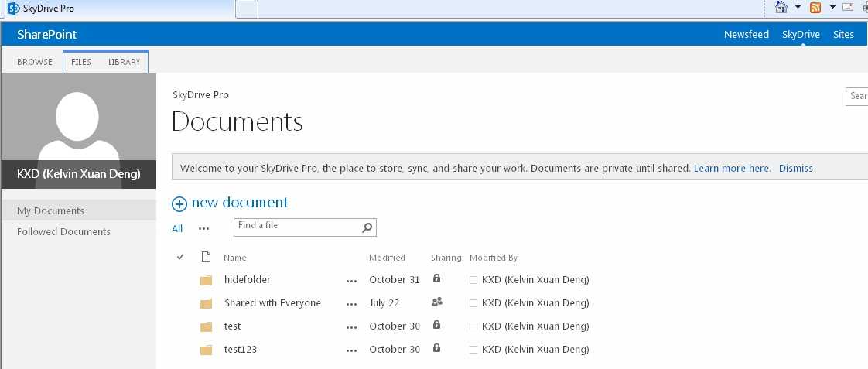This screenshot has width=868, height=369.
Task: Open the ellipsis menu for test folder
Action: 351,327
